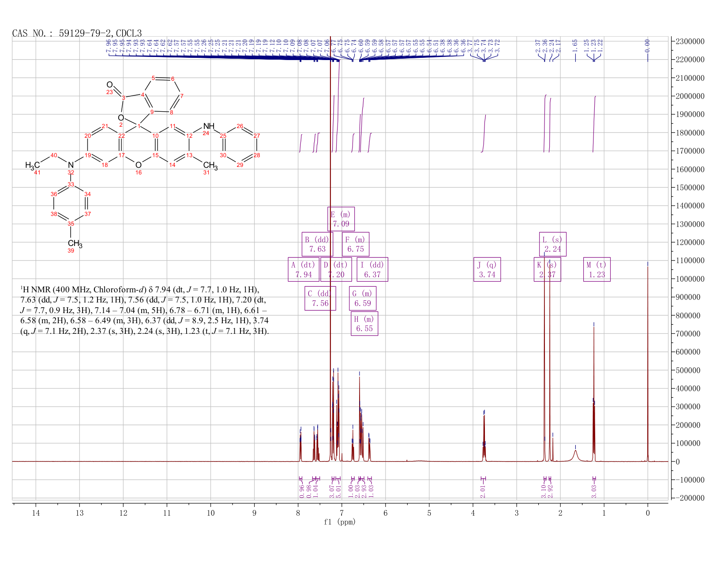
Task: Click the f1 (ppm) axis label
Action: tap(340, 522)
